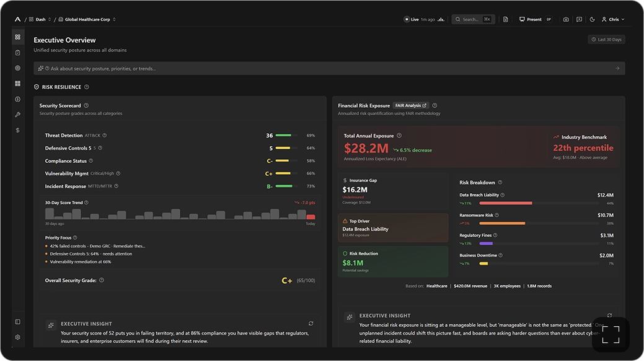Image resolution: width=644 pixels, height=361 pixels.
Task: Open the dollar sign financial sidebar icon
Action: pyautogui.click(x=17, y=130)
